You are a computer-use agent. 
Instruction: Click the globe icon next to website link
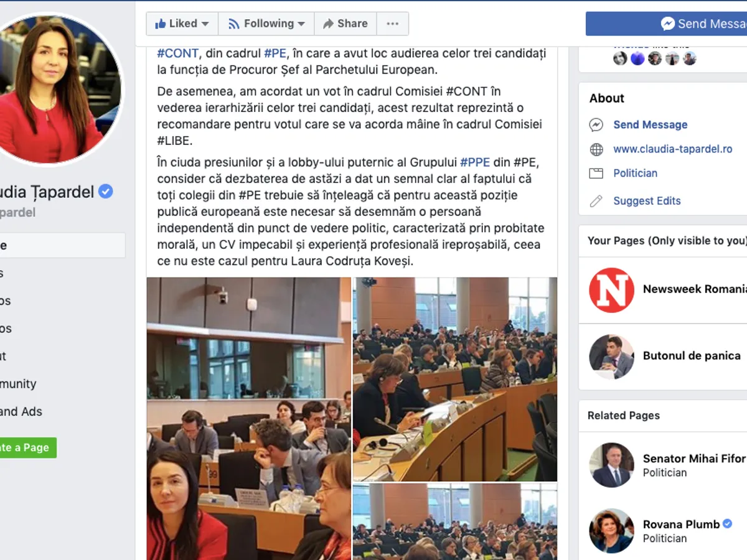pos(596,149)
